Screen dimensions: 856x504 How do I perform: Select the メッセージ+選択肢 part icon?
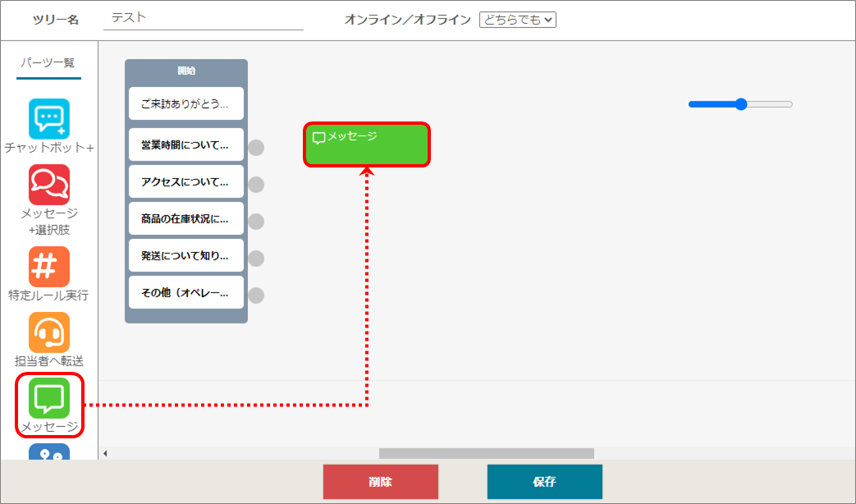pyautogui.click(x=49, y=185)
